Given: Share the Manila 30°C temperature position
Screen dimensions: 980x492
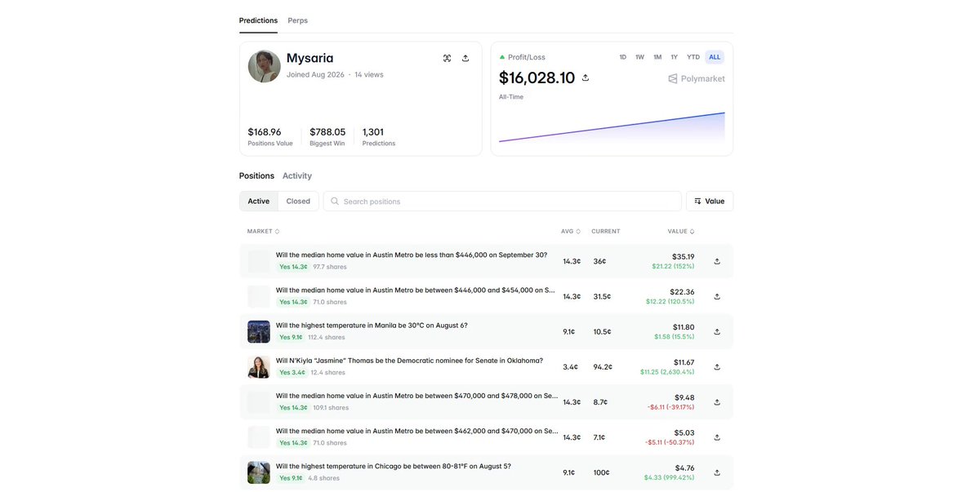Looking at the screenshot, I should coord(717,332).
